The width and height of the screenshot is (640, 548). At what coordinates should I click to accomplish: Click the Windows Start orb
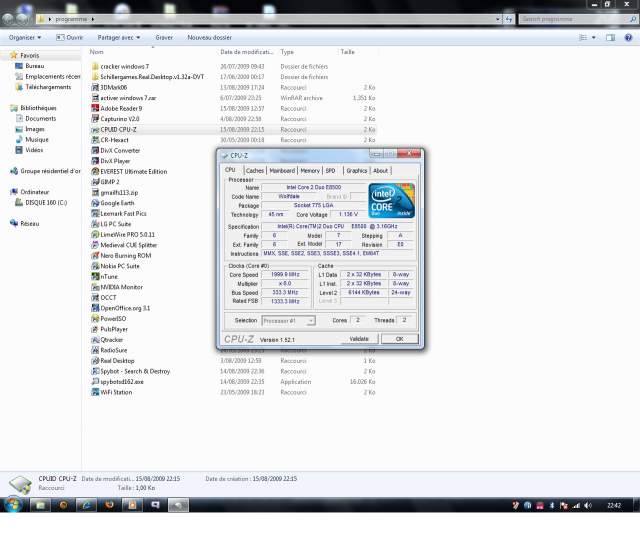[x=14, y=506]
